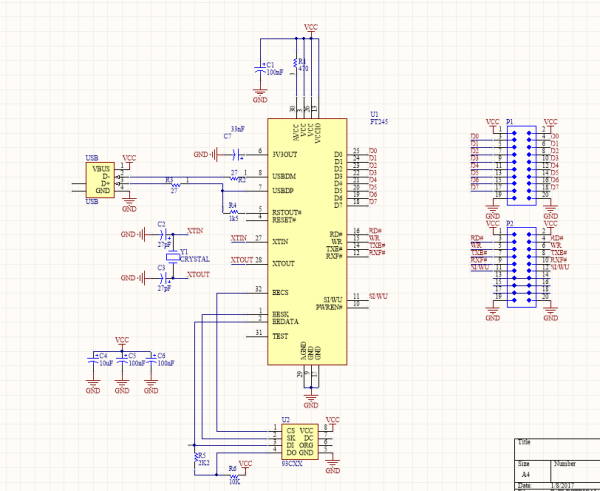This screenshot has width=600, height=491.
Task: Select resistor R6 10K symbol
Action: [233, 475]
